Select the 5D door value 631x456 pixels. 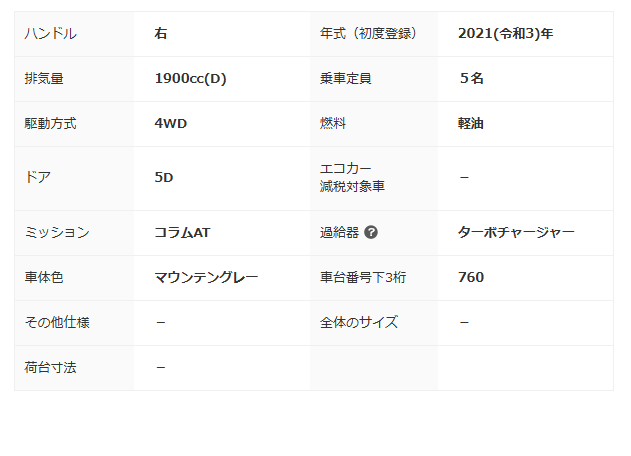[x=164, y=178]
